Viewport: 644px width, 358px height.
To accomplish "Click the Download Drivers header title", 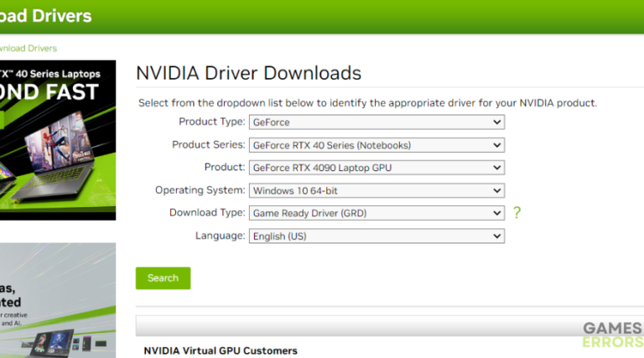I will pyautogui.click(x=46, y=16).
